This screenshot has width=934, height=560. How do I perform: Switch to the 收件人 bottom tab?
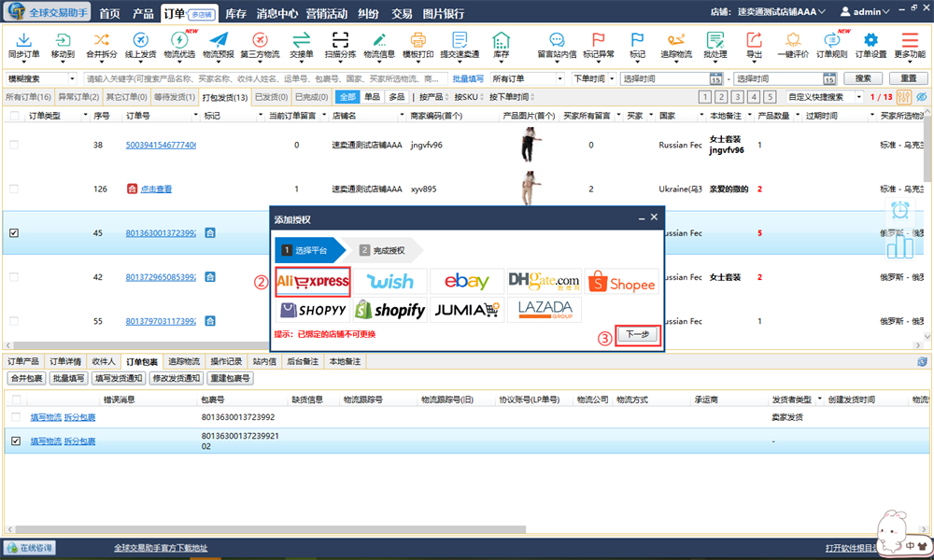point(103,361)
